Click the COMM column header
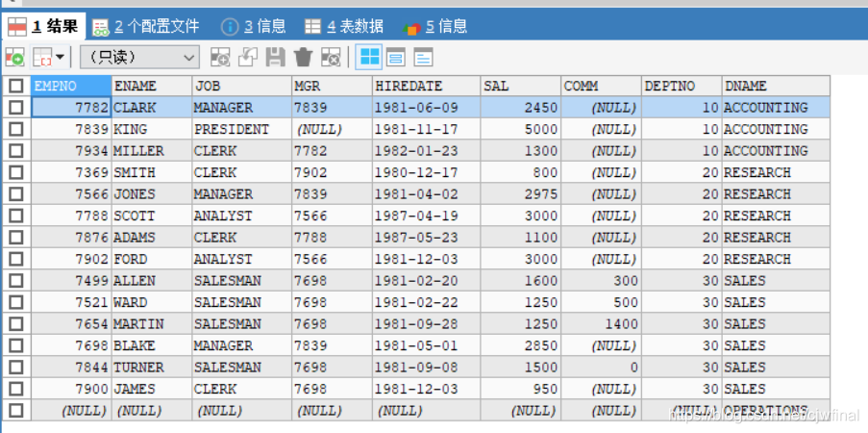The width and height of the screenshot is (868, 433). coord(601,86)
